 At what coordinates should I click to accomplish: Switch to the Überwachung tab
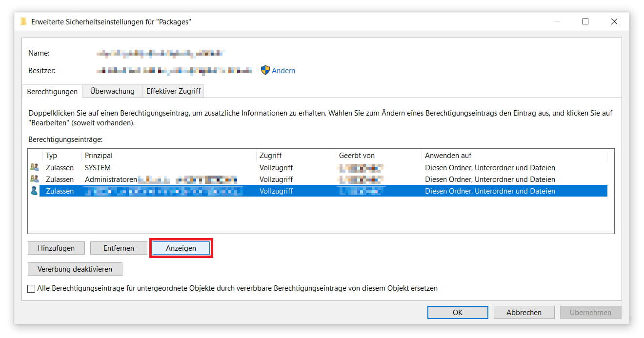point(112,91)
